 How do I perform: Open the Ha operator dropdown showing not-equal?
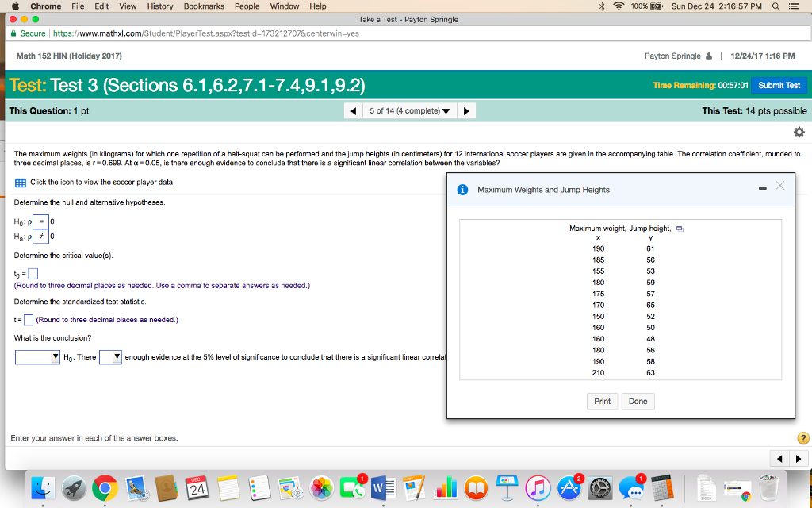click(41, 237)
